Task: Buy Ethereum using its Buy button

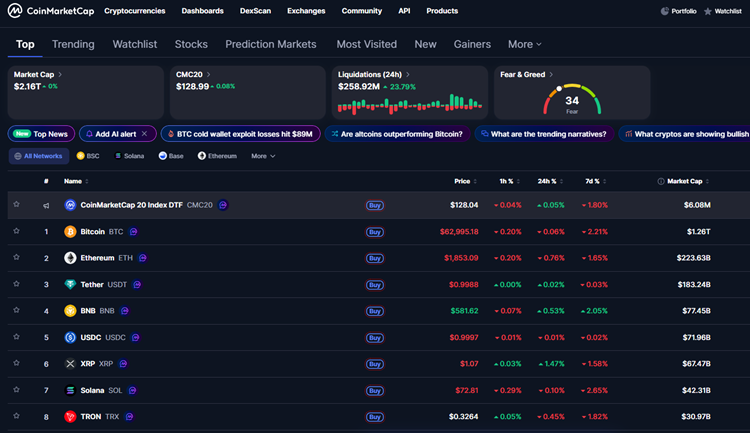Action: pyautogui.click(x=375, y=258)
